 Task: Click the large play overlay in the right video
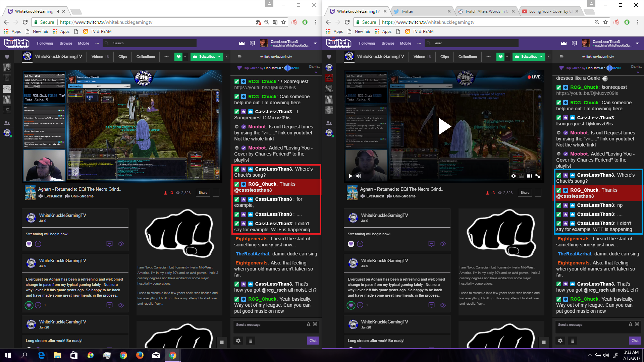tap(444, 126)
